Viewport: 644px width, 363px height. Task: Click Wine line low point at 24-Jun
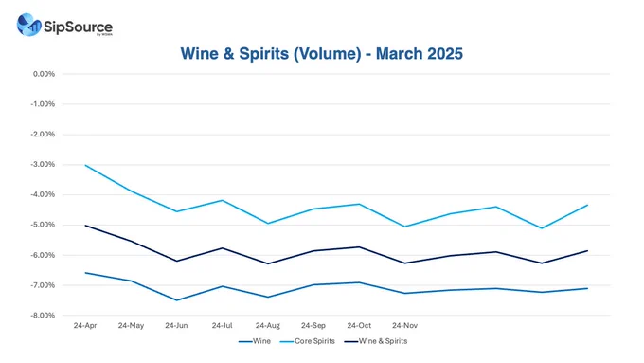point(176,300)
